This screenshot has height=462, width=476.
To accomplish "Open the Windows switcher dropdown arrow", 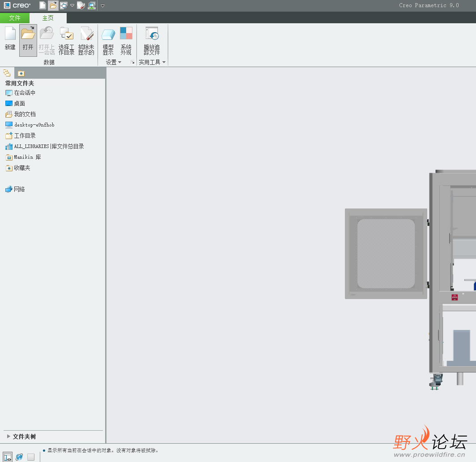I will [x=72, y=5].
